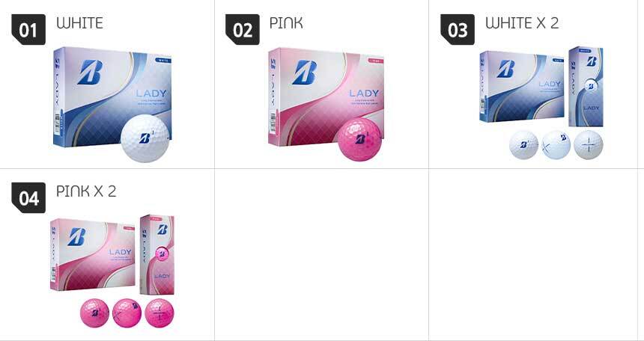This screenshot has width=644, height=341.
Task: Click the tall white sleeve box in option 03
Action: (x=586, y=87)
